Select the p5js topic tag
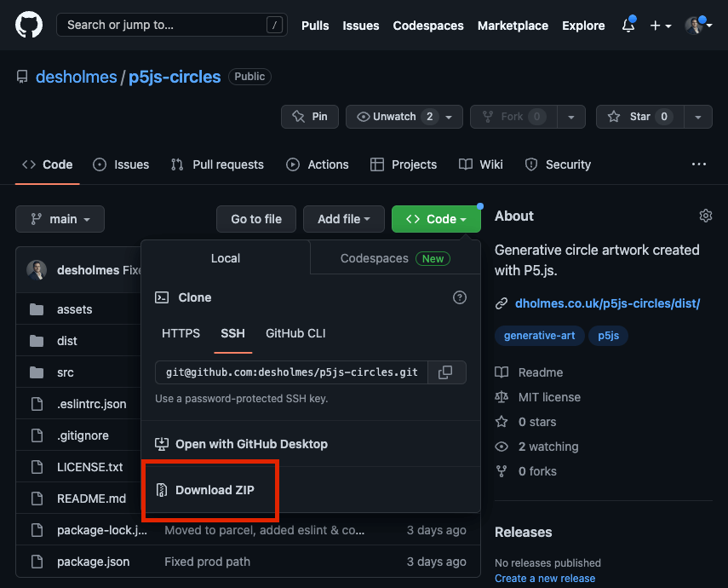This screenshot has width=728, height=588. pyautogui.click(x=608, y=336)
